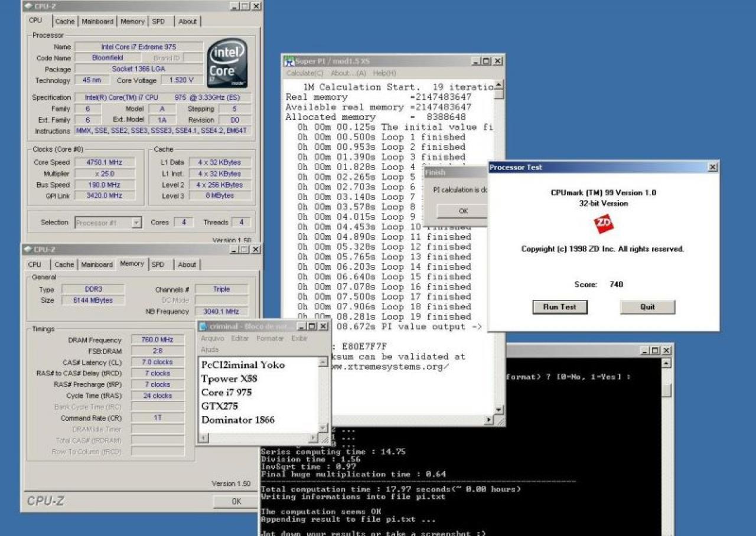Open SPD tab in lower CPU-Z window

coord(158,264)
